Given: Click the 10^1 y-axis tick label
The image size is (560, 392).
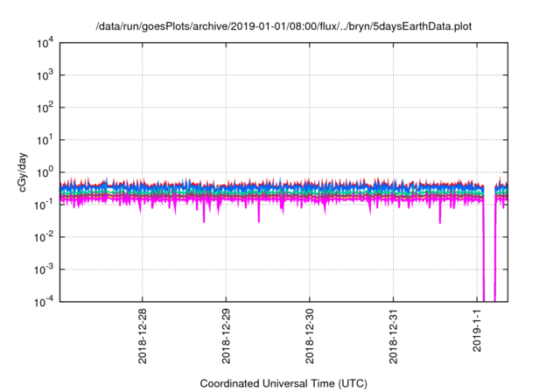Looking at the screenshot, I should pos(45,141).
